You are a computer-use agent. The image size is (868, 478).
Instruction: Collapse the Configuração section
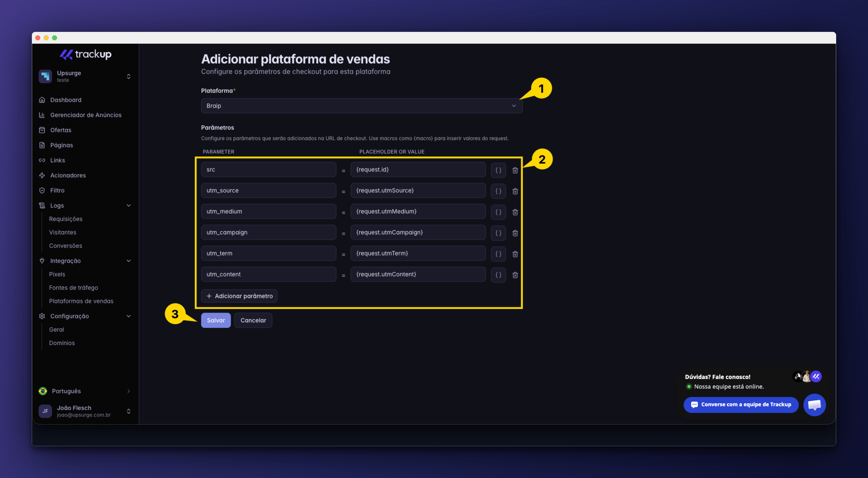point(85,316)
